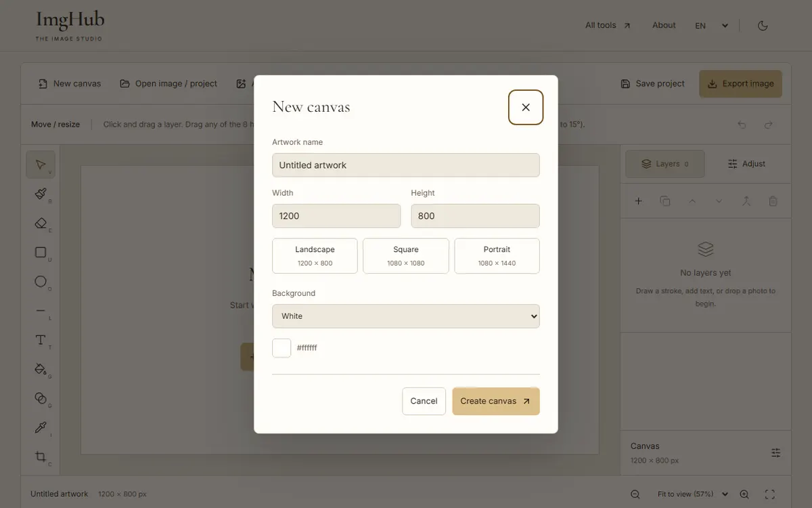This screenshot has height=508, width=812.
Task: Click the Export image button
Action: pos(740,83)
